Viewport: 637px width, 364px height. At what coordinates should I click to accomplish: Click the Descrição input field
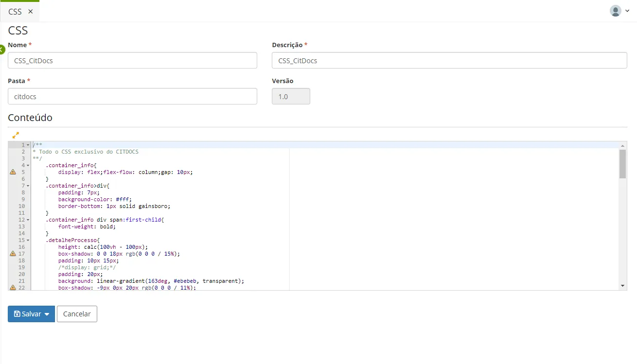pos(449,61)
